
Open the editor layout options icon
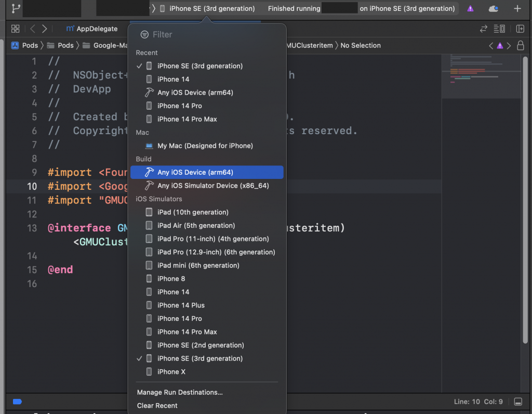[x=499, y=29]
